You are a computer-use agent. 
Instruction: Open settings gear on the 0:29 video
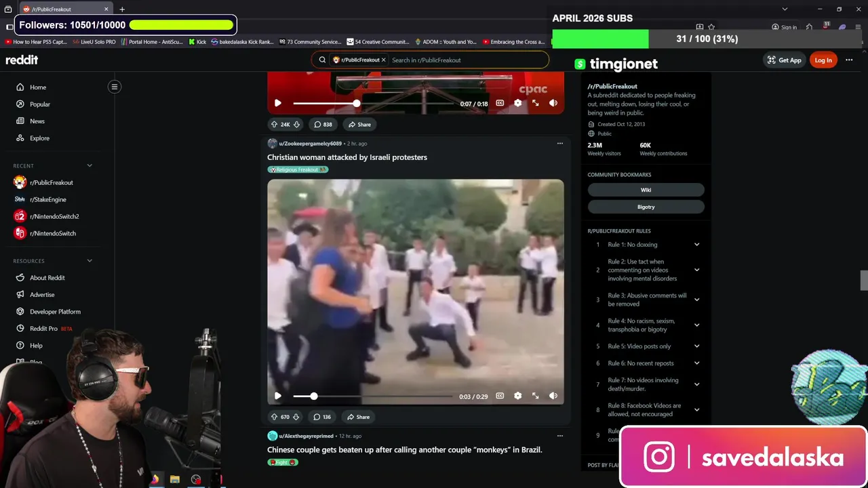coord(517,396)
